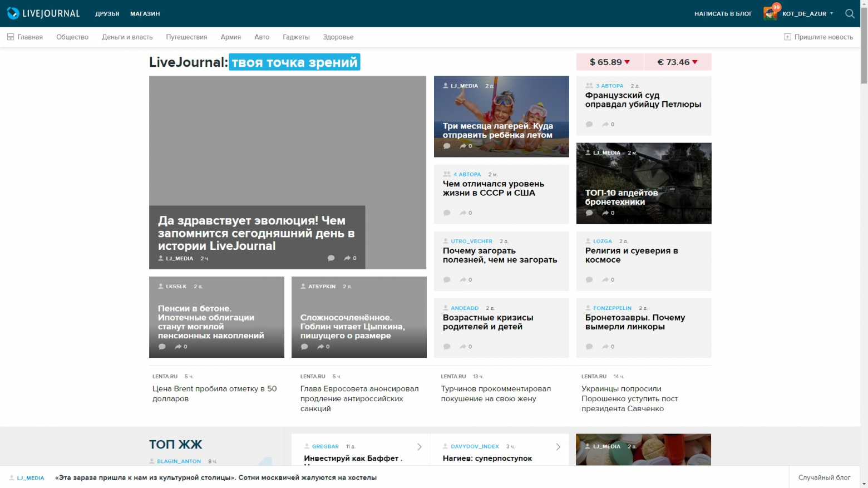Click comment icon on Возрастные кризисы card
868x488 pixels.
[447, 347]
